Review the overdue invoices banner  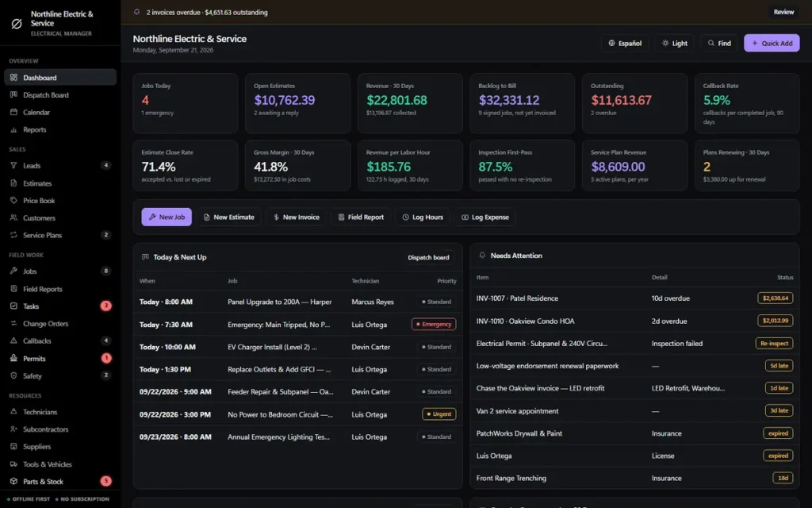click(783, 12)
